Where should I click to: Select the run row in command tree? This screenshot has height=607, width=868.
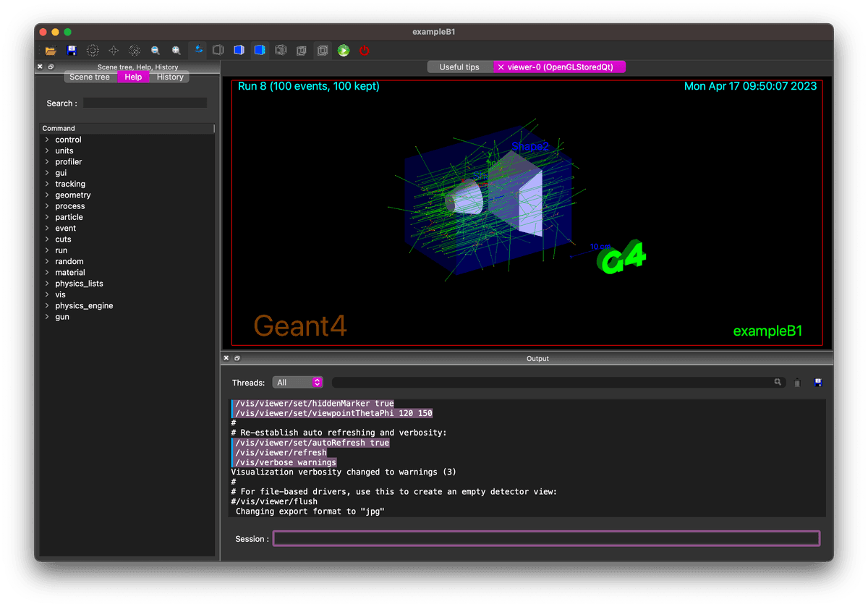click(127, 250)
